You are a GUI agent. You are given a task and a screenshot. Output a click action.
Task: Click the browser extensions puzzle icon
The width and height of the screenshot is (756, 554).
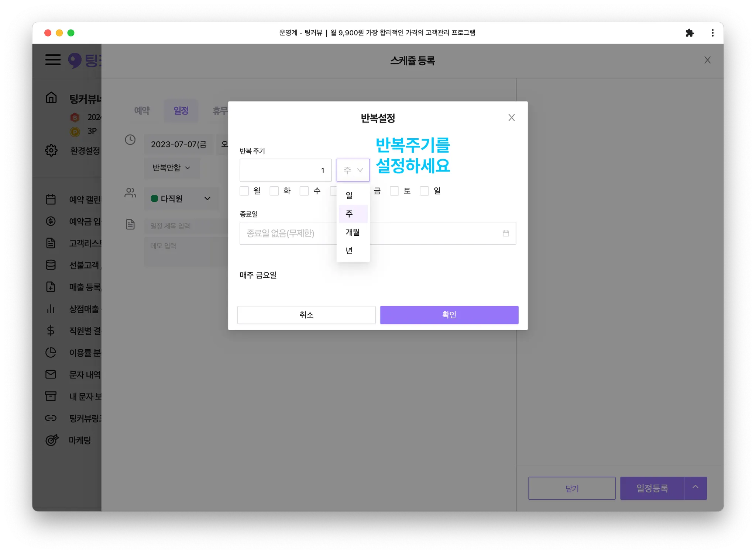[x=689, y=33]
